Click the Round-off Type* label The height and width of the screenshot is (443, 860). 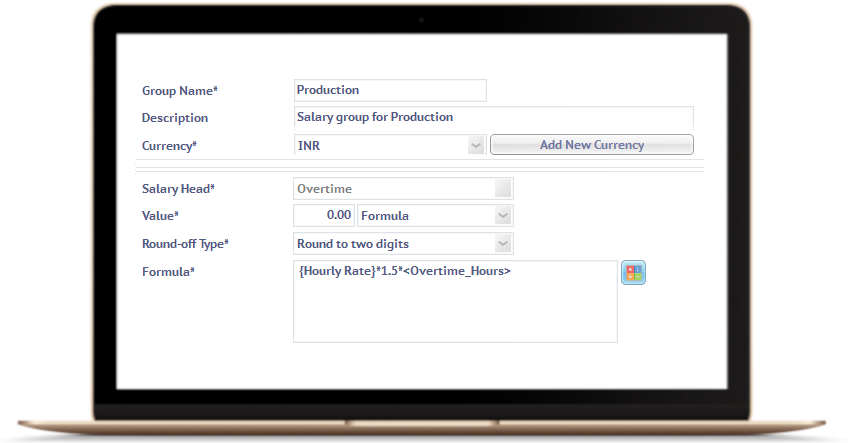185,244
